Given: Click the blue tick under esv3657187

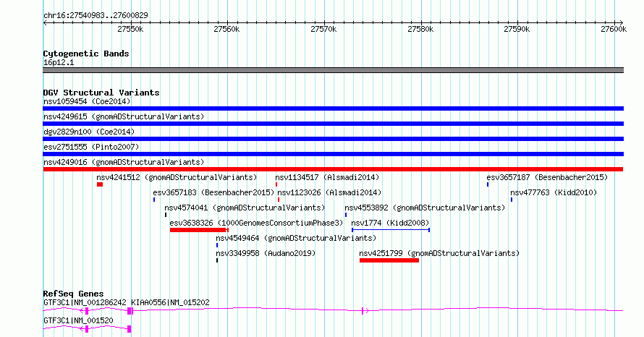Looking at the screenshot, I should pyautogui.click(x=488, y=184).
